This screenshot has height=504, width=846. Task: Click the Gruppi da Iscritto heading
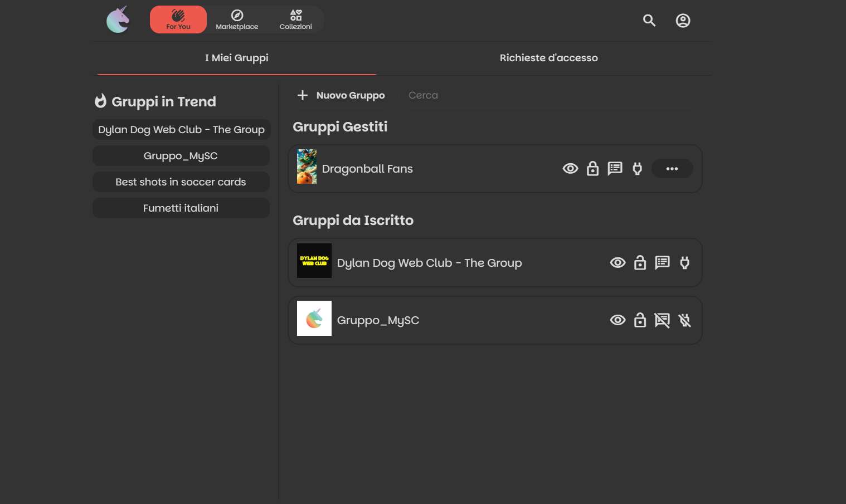point(353,221)
